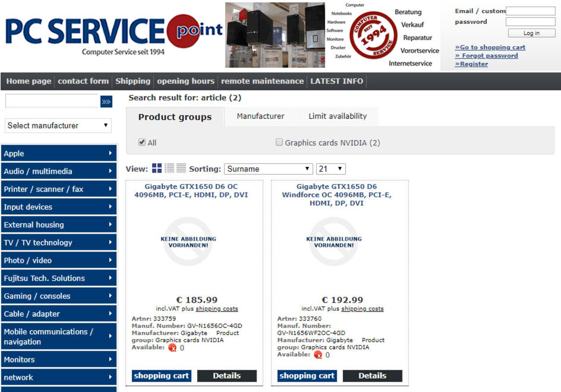Open the contact form menu item
Screen dimensions: 561x392
coord(83,81)
